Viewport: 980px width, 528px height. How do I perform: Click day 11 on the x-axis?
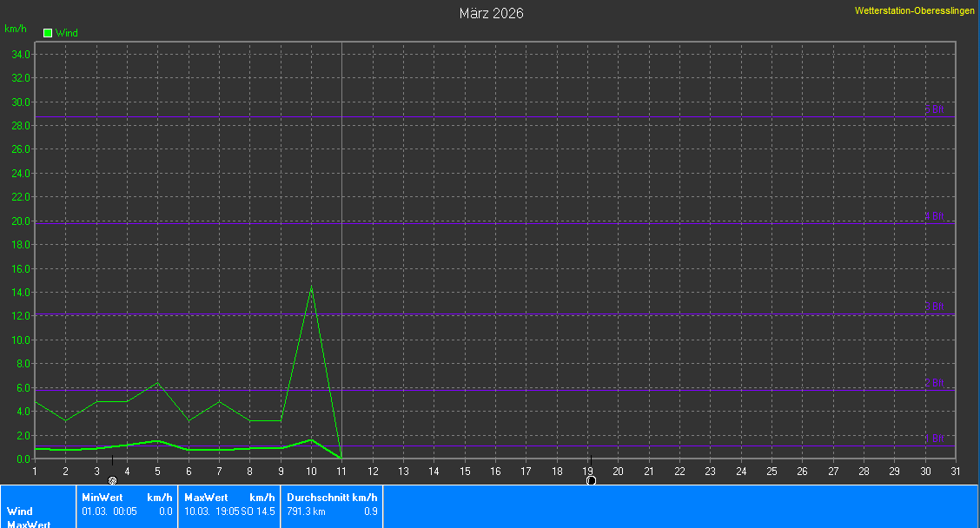[341, 471]
